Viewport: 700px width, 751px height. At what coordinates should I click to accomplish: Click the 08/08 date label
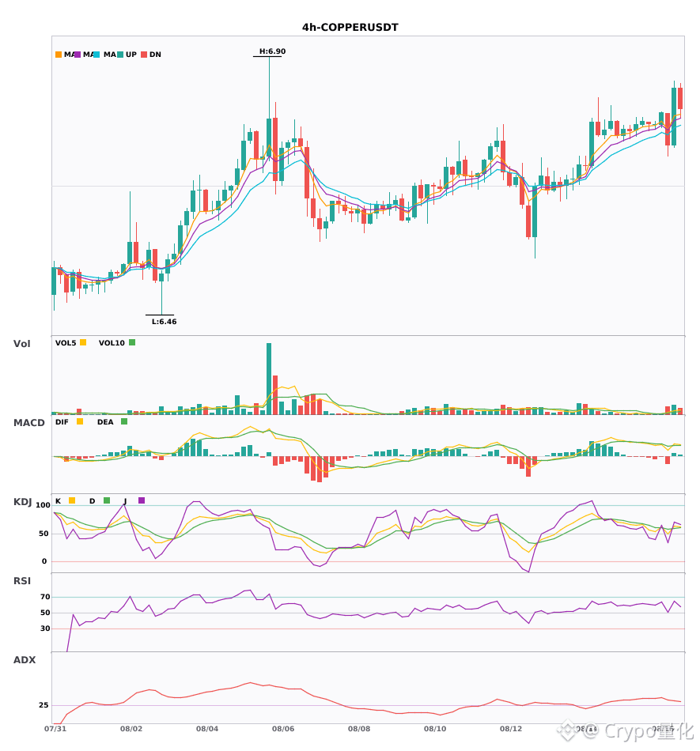coord(359,729)
